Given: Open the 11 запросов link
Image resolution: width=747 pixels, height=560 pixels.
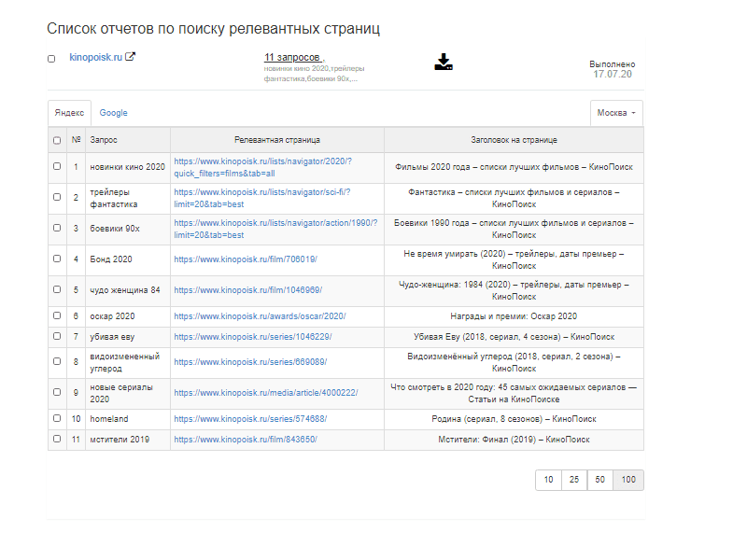Looking at the screenshot, I should coord(292,57).
